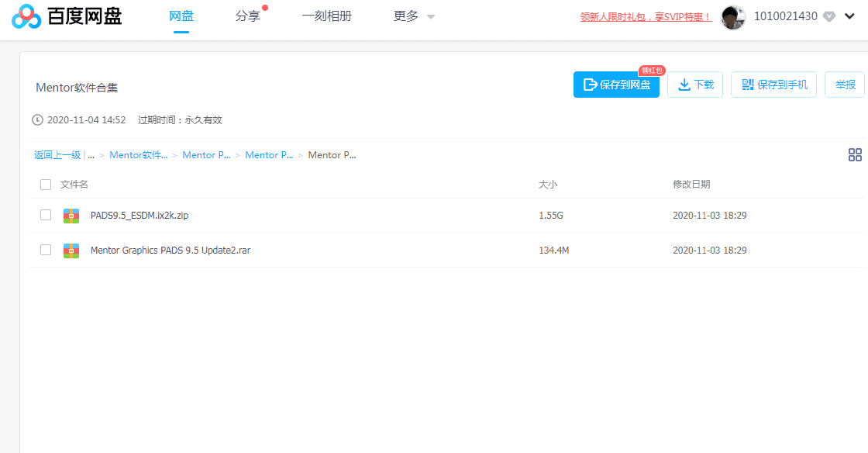The width and height of the screenshot is (868, 453).
Task: Open file PADS9.5_ESDM.ix2k.zip
Action: point(139,216)
